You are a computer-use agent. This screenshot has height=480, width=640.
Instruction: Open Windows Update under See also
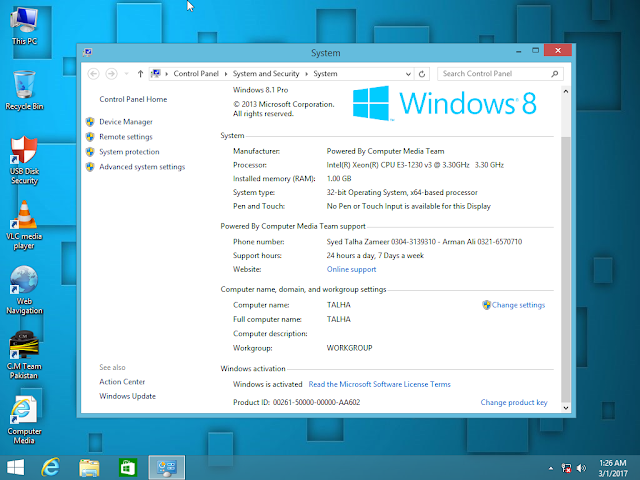click(127, 396)
